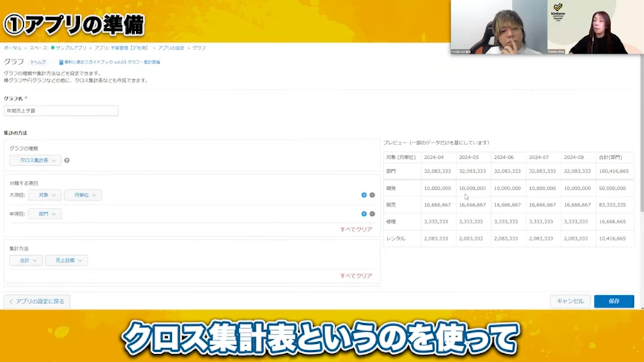Open the guidebook vol.03 link
This screenshot has width=644, height=362.
pos(109,62)
